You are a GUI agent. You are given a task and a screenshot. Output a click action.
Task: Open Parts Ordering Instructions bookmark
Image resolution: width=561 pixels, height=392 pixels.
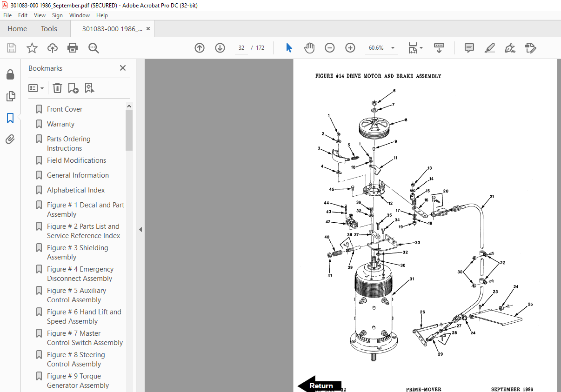tap(69, 144)
